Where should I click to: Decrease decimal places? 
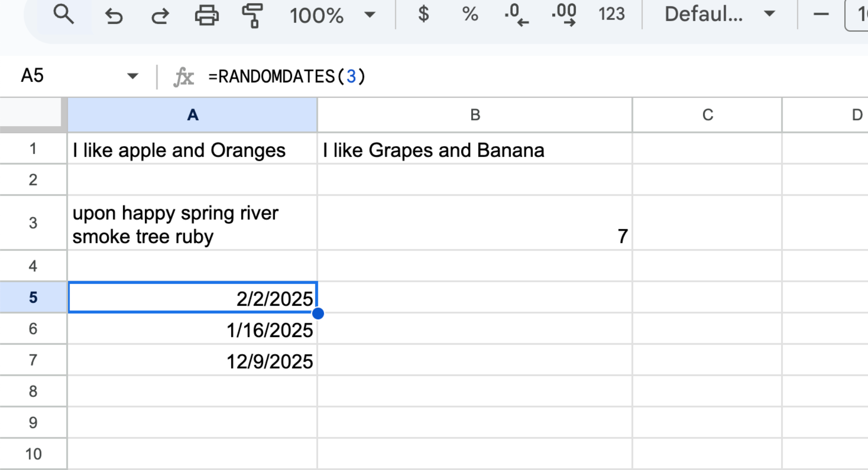(x=516, y=15)
